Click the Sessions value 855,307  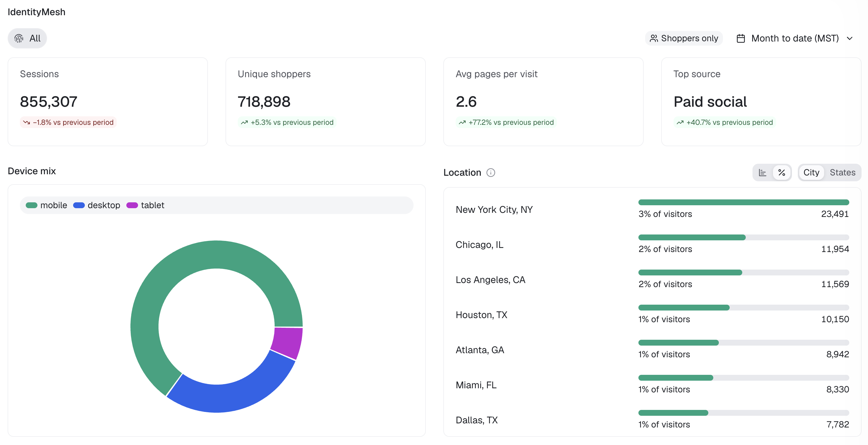tap(49, 102)
